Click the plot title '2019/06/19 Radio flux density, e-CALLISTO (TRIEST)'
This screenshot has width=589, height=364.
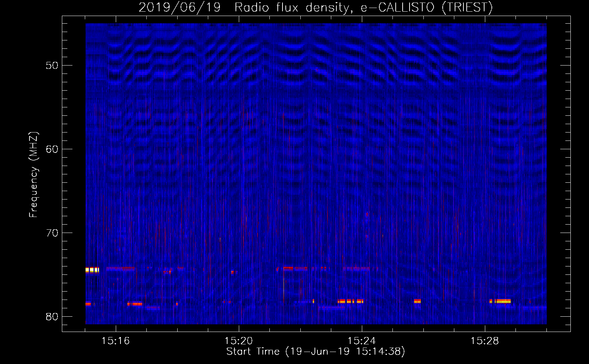pyautogui.click(x=316, y=8)
